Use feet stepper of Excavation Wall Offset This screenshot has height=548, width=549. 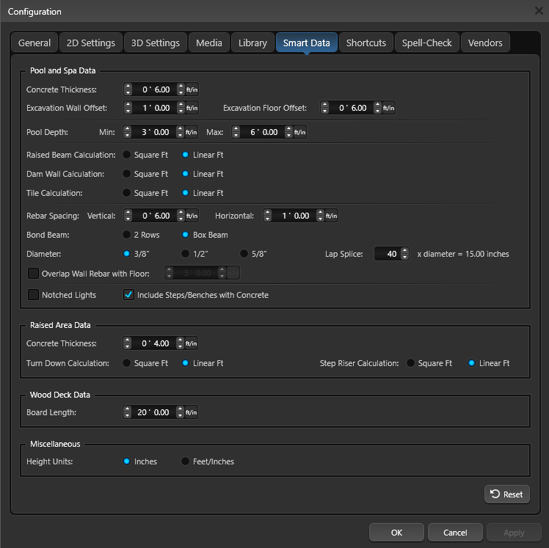pos(128,108)
